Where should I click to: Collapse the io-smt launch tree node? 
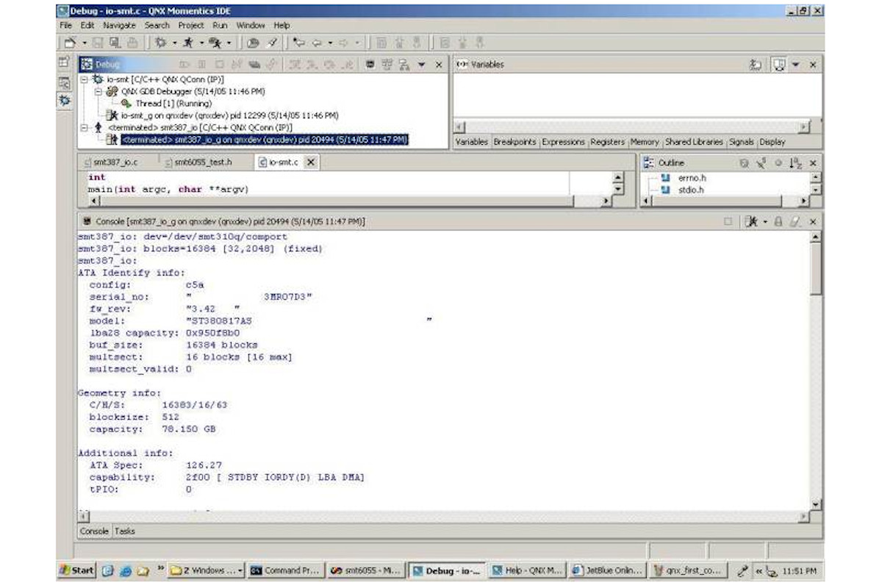[x=84, y=79]
